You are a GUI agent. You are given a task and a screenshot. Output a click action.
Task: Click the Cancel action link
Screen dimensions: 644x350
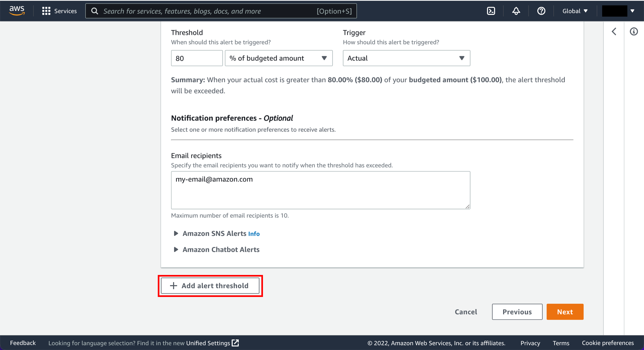tap(466, 312)
